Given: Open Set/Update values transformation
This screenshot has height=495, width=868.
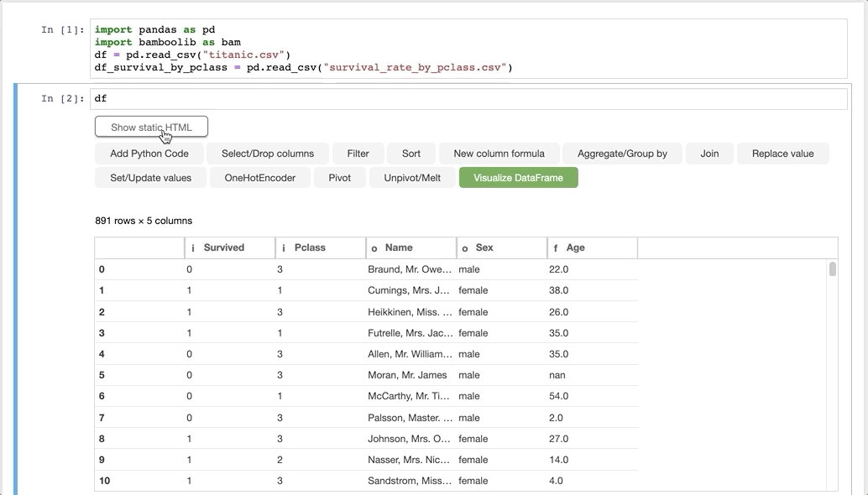Looking at the screenshot, I should coord(150,177).
